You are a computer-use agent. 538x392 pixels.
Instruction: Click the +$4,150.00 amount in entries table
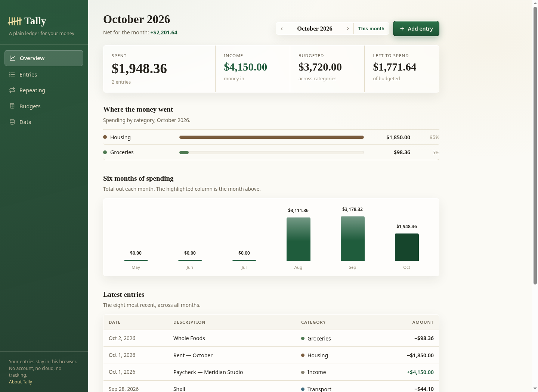click(x=420, y=372)
